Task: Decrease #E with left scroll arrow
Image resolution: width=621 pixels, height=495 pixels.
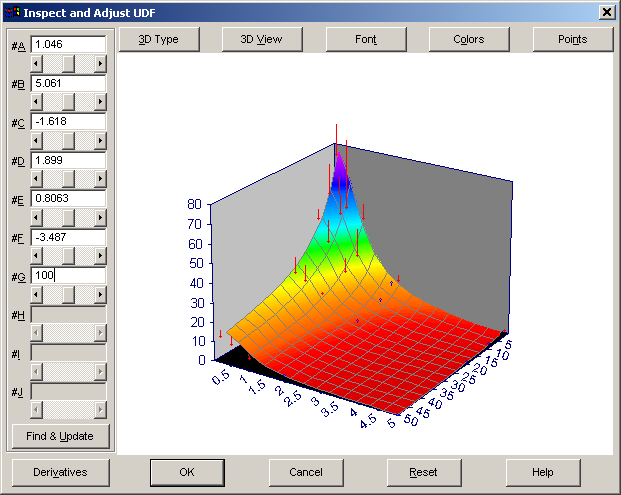Action: click(36, 217)
